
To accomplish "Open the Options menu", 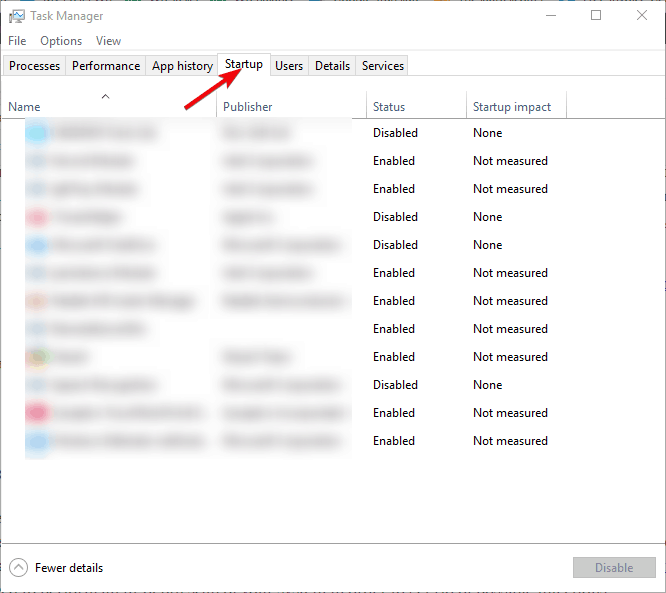I will click(x=61, y=41).
